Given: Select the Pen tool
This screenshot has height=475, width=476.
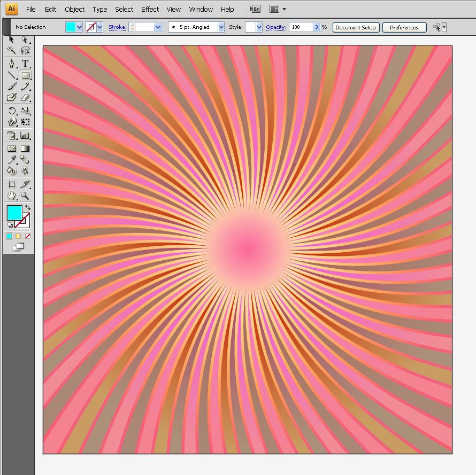Looking at the screenshot, I should pyautogui.click(x=11, y=64).
